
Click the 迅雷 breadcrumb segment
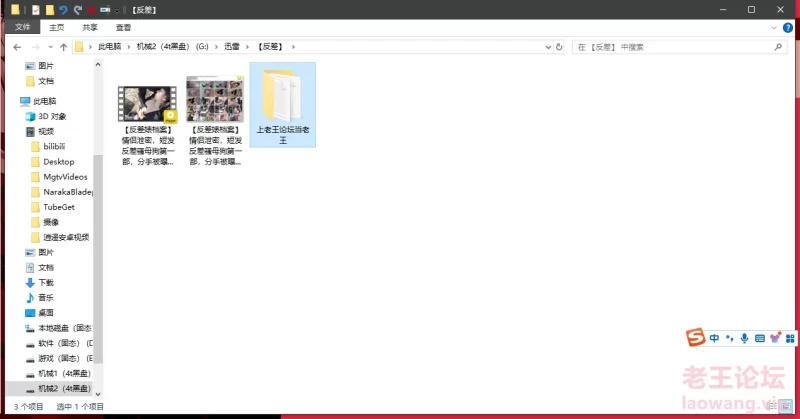click(232, 46)
